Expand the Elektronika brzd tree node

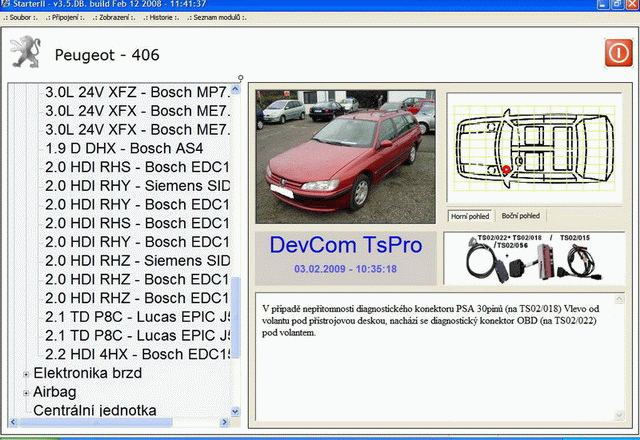click(26, 374)
